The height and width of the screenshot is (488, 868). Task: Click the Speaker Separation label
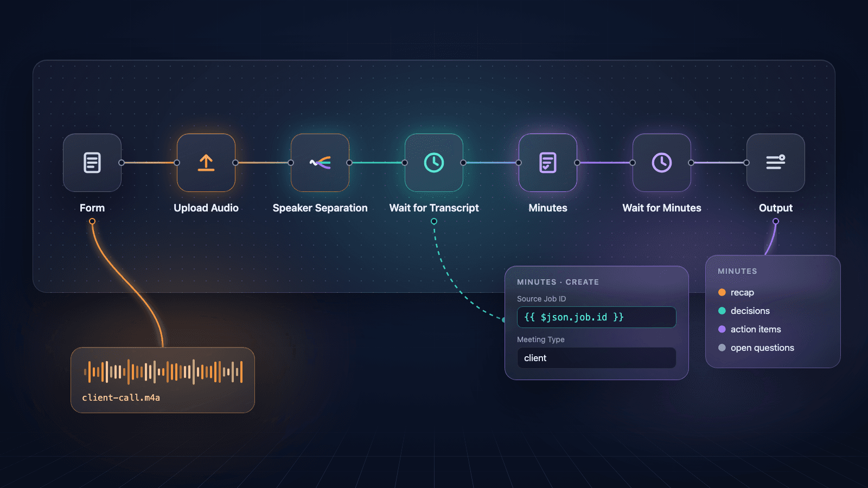pos(320,208)
